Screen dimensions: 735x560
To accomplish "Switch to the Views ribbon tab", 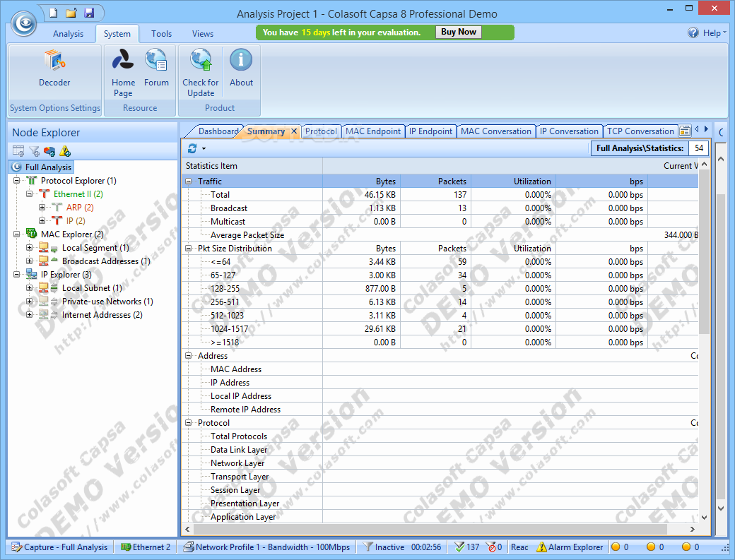I will (x=203, y=34).
